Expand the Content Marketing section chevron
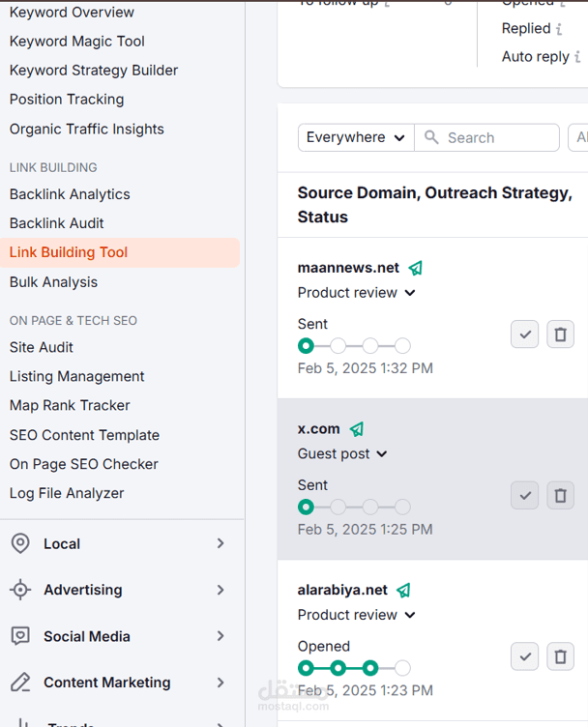Viewport: 588px width, 727px height. (x=220, y=683)
